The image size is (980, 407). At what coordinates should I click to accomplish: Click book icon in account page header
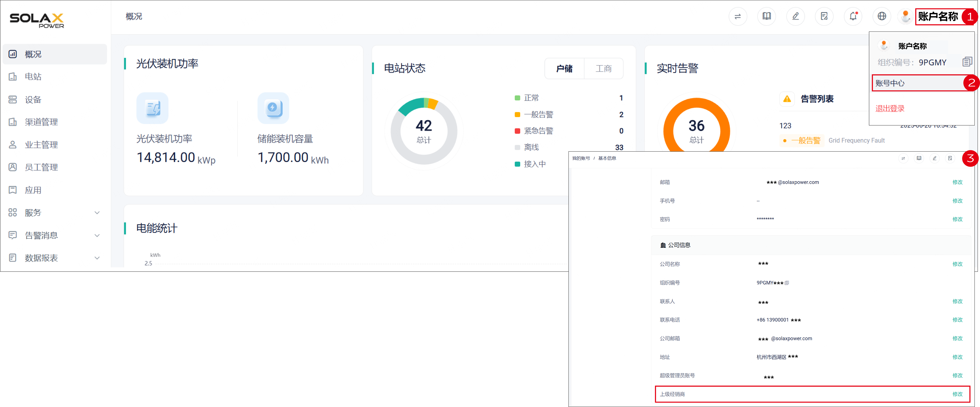[x=919, y=158]
